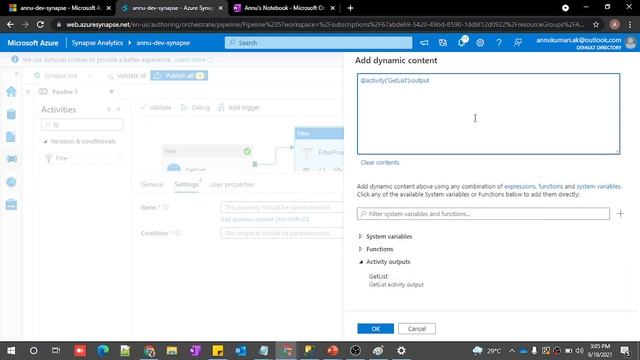
Task: Open the functions documentation link
Action: tap(550, 186)
